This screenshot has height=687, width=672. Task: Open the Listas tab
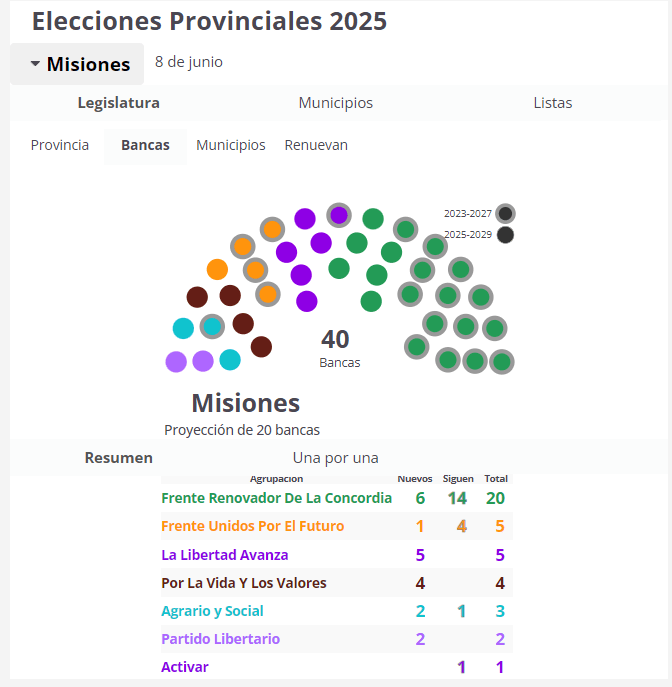tap(553, 103)
